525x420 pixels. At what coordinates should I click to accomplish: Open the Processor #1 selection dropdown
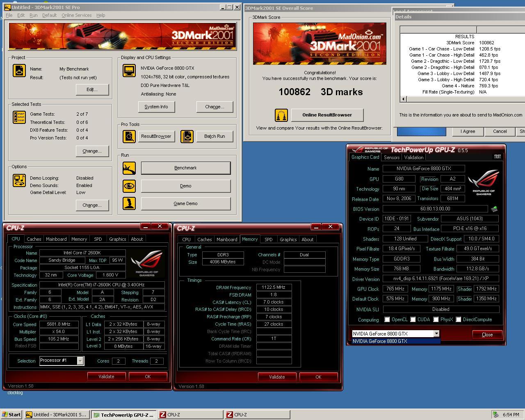[x=80, y=361]
